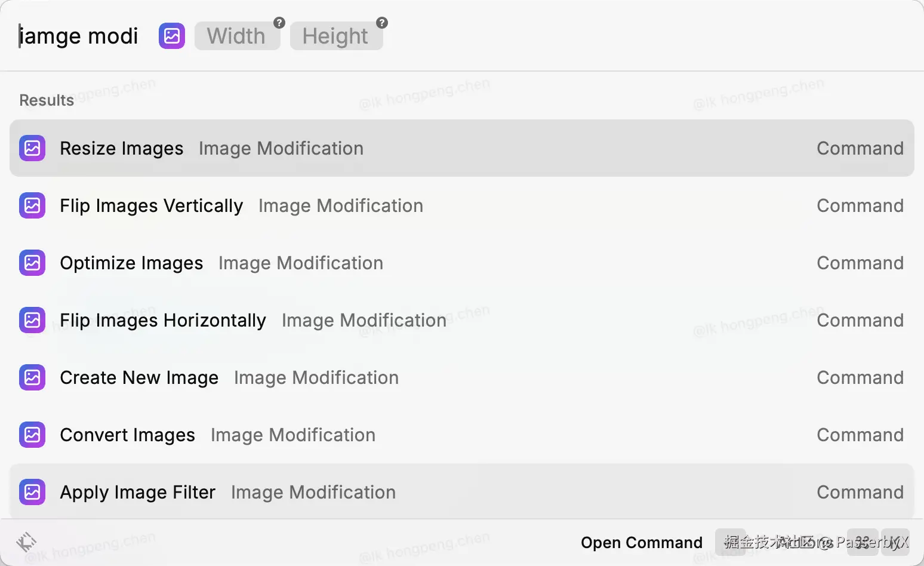
Task: Click the Convert Images command icon
Action: (x=32, y=435)
